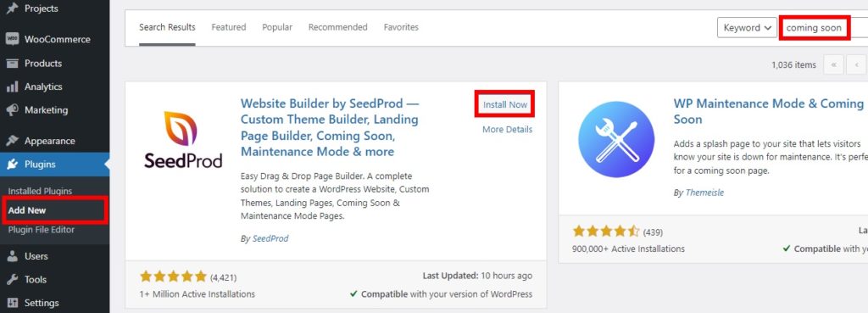Open WP Maintenance Mode & Coming Soon title
Viewport: 868px width, 313px height.
pos(769,111)
